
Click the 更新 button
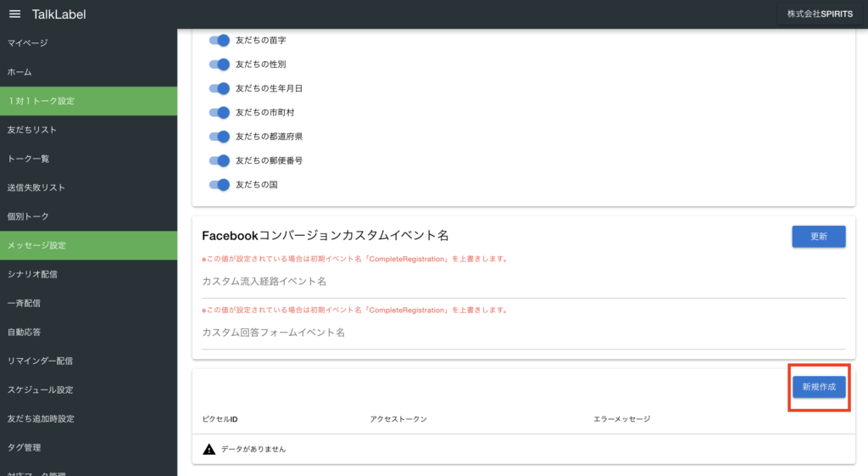[818, 237]
